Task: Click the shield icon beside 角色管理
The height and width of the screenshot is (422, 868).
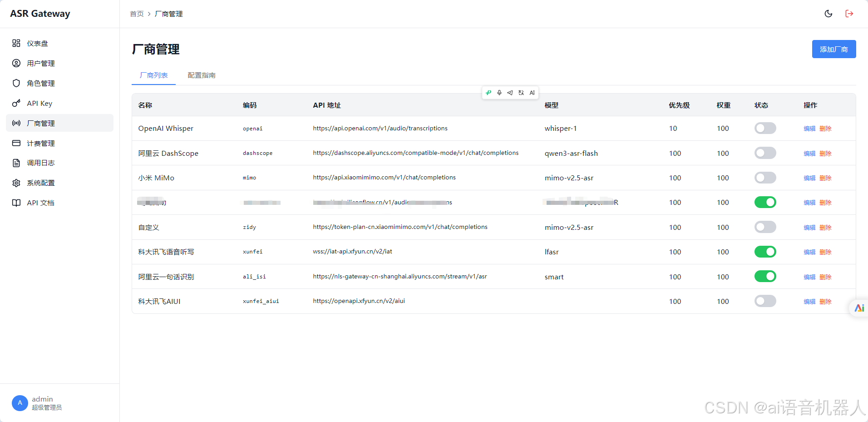Action: click(16, 83)
